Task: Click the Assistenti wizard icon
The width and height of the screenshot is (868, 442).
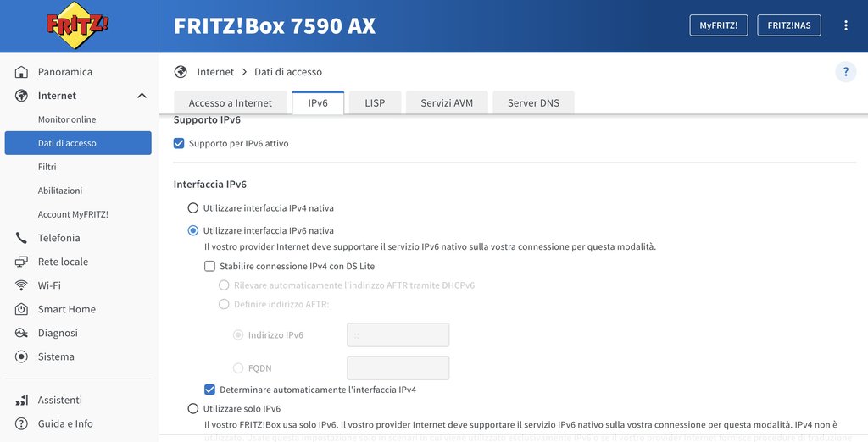Action: pyautogui.click(x=21, y=400)
